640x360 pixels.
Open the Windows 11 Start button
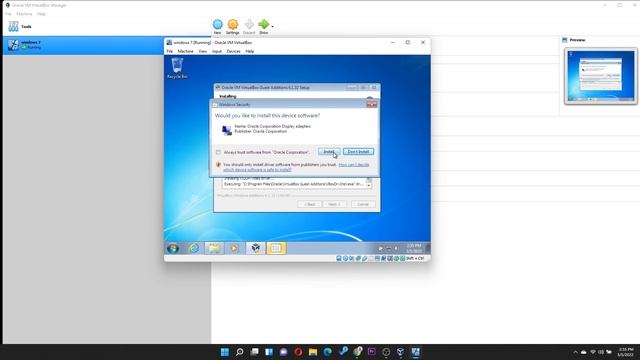click(x=225, y=352)
